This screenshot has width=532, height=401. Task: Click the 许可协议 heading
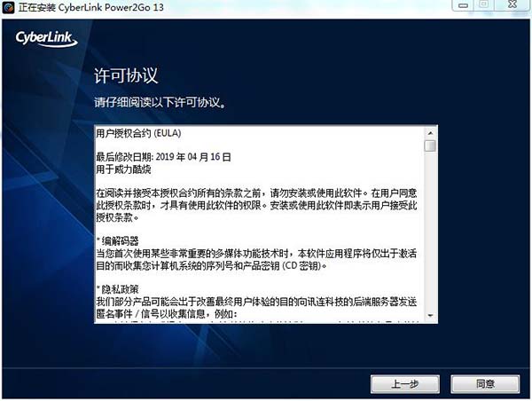coord(126,75)
